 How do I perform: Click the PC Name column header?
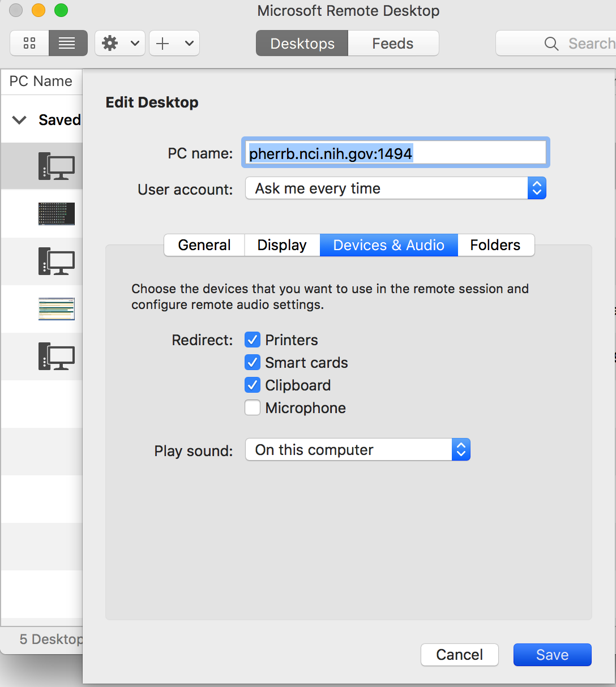[x=41, y=81]
